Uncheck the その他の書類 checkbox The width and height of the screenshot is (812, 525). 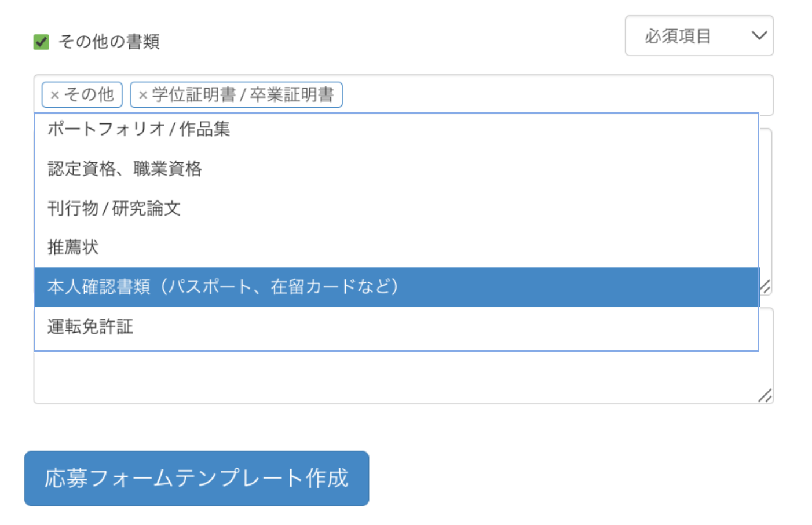[x=41, y=42]
